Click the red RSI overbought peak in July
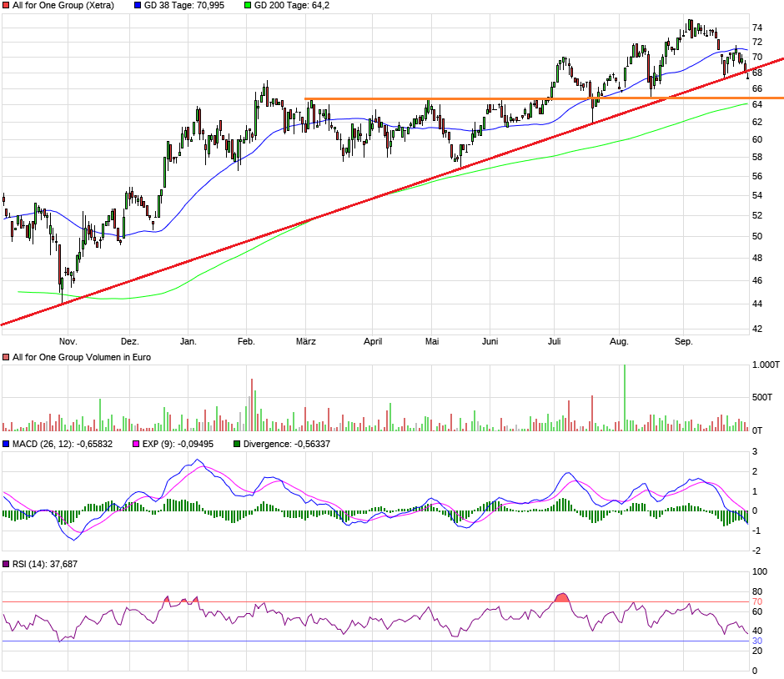Screen dimensions: 784x679 (x=562, y=597)
